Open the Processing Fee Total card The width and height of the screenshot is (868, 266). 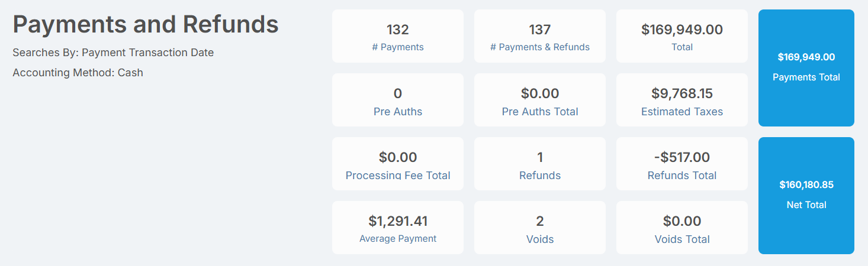point(398,164)
